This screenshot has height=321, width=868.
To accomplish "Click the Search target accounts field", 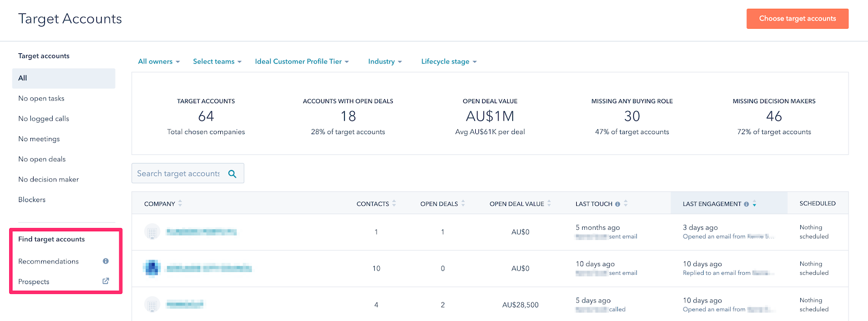I will [x=178, y=174].
